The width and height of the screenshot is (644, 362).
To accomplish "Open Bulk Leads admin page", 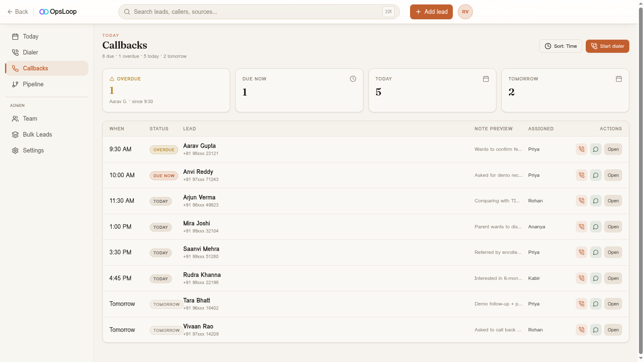I will click(47, 134).
